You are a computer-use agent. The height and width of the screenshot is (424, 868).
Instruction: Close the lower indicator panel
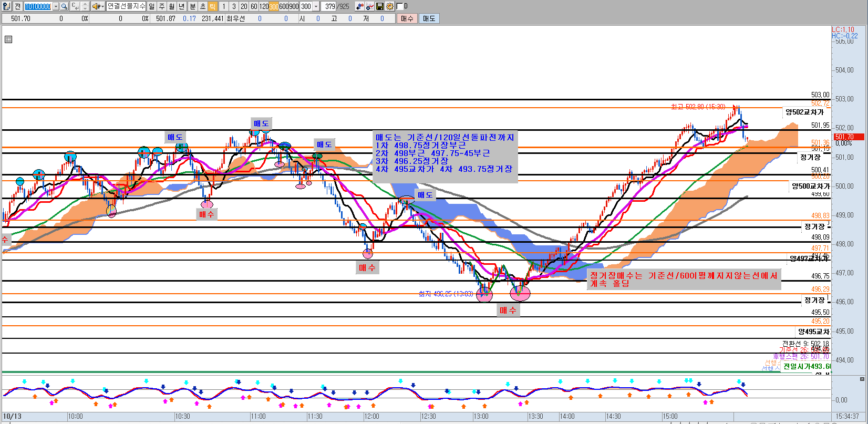pyautogui.click(x=862, y=379)
